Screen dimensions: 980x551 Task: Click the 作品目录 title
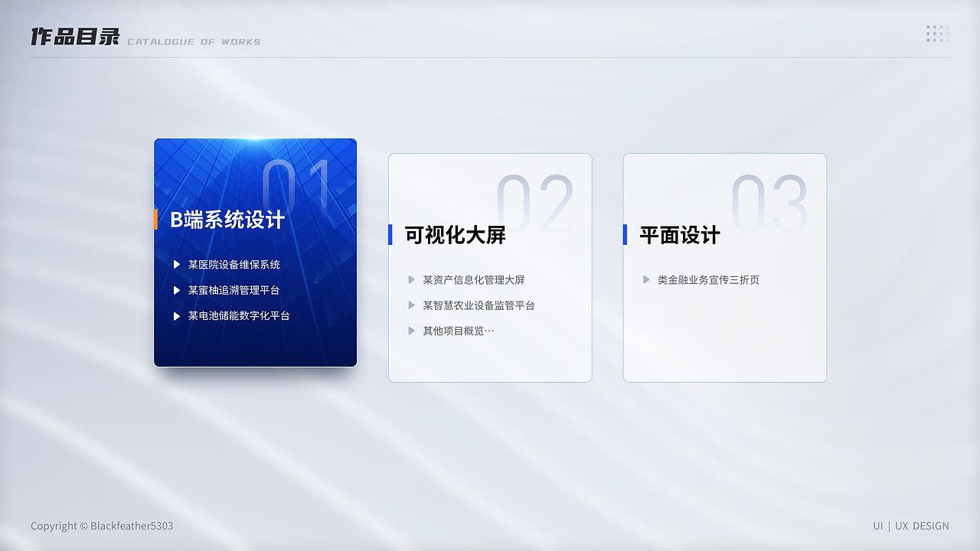(74, 35)
